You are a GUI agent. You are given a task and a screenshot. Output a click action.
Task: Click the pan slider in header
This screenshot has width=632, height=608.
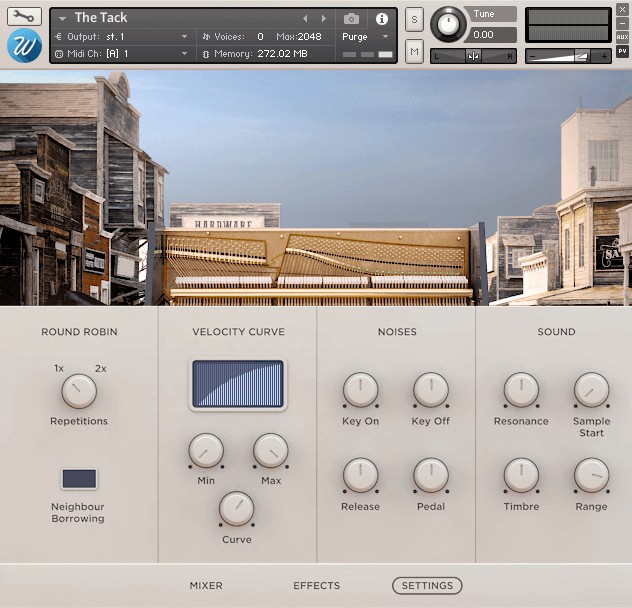click(x=473, y=56)
